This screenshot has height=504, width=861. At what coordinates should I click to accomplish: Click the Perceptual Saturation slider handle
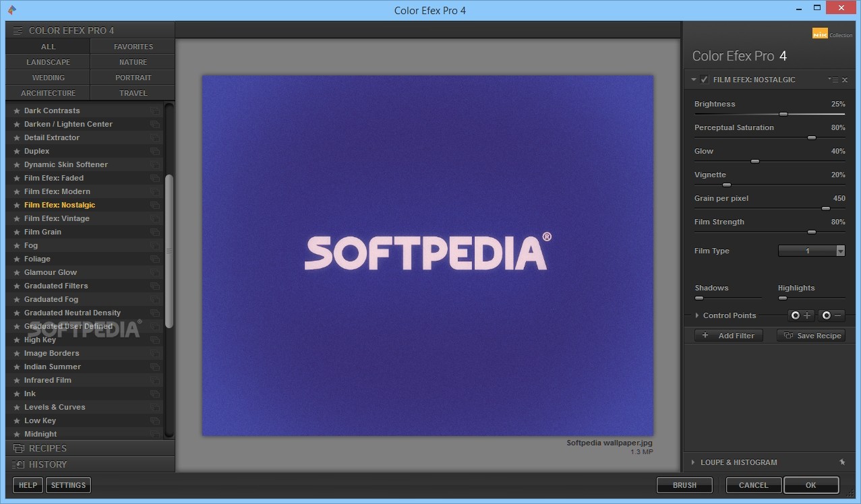pos(812,138)
